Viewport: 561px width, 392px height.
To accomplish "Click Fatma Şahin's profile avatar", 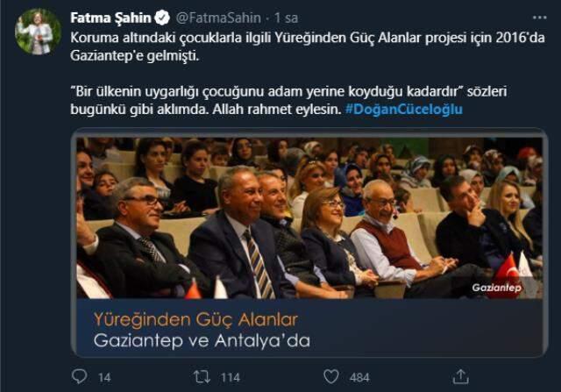I will coord(38,32).
